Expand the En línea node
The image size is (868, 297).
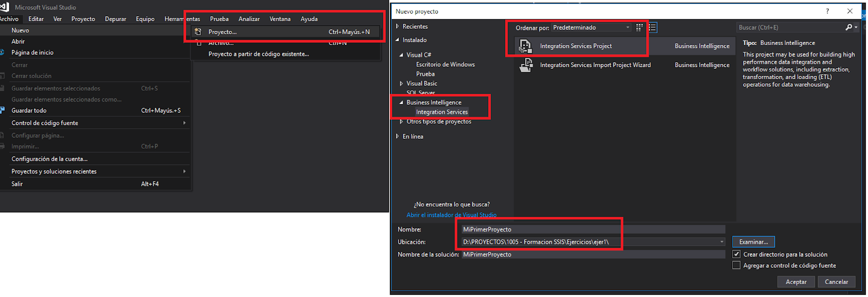click(x=398, y=137)
